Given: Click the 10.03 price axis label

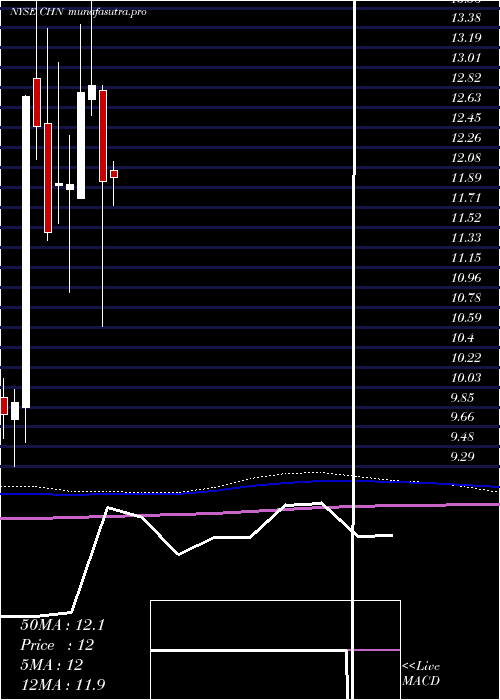Looking at the screenshot, I should tap(466, 378).
